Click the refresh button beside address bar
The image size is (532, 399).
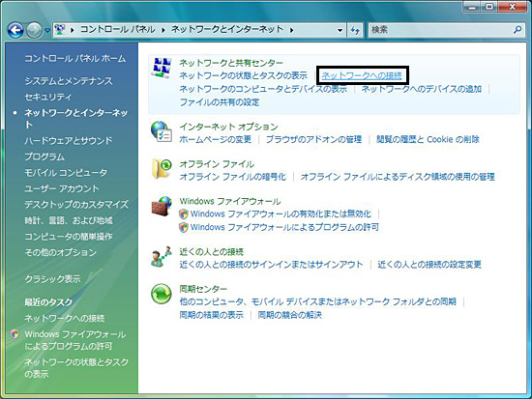[x=355, y=30]
